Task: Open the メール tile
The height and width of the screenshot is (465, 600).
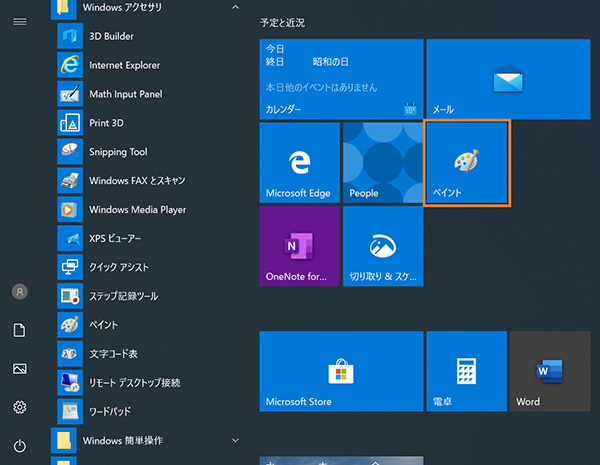Action: coord(508,79)
